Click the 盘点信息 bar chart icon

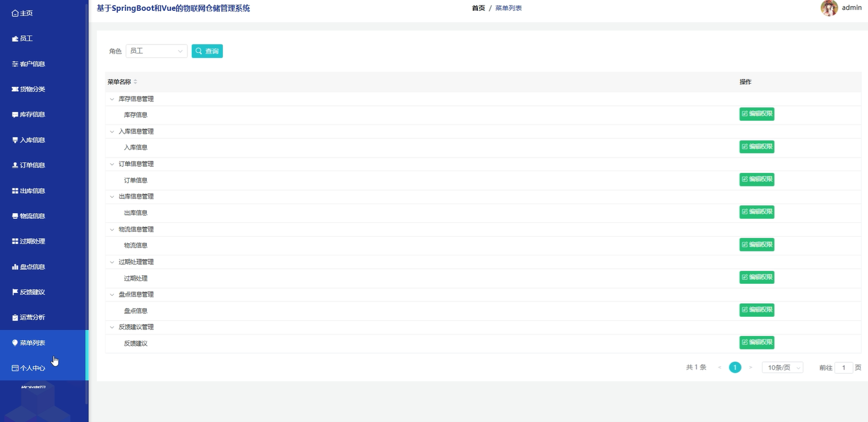click(15, 267)
